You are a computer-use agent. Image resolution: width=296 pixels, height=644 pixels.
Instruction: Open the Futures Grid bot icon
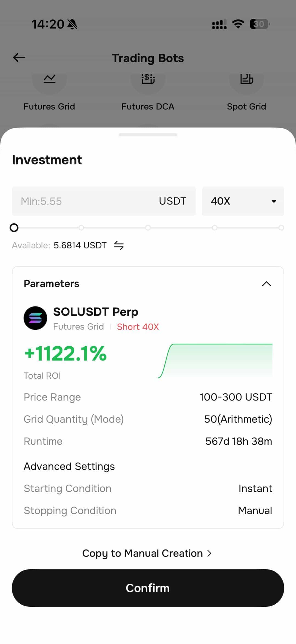[x=49, y=80]
